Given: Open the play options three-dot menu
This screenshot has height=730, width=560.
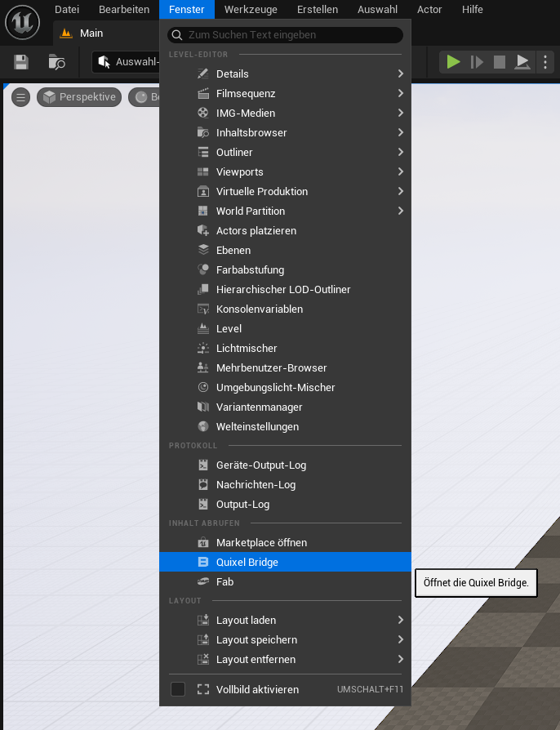Looking at the screenshot, I should (x=545, y=62).
